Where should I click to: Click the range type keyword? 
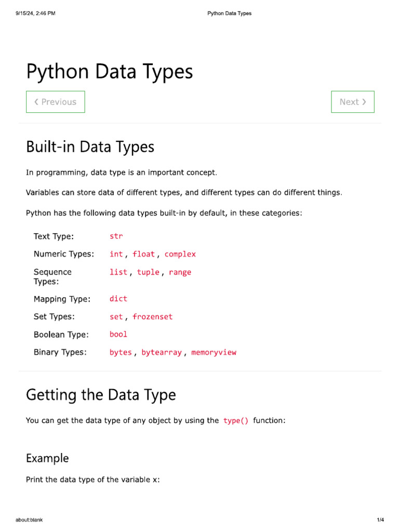coord(180,272)
